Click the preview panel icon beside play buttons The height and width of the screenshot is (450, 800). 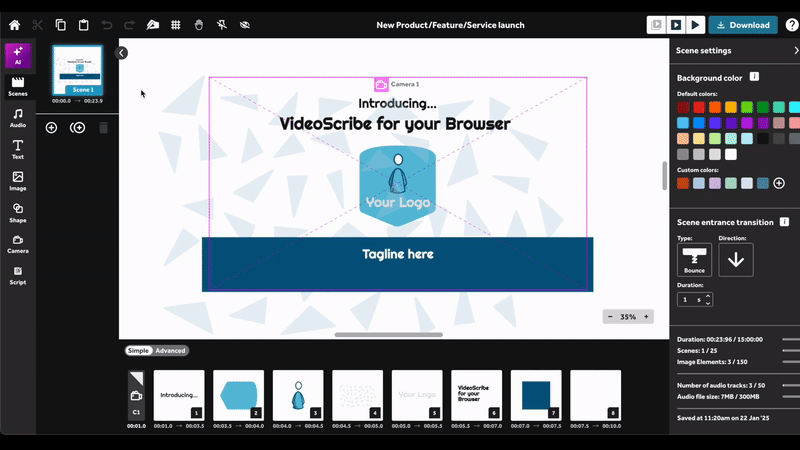point(656,25)
